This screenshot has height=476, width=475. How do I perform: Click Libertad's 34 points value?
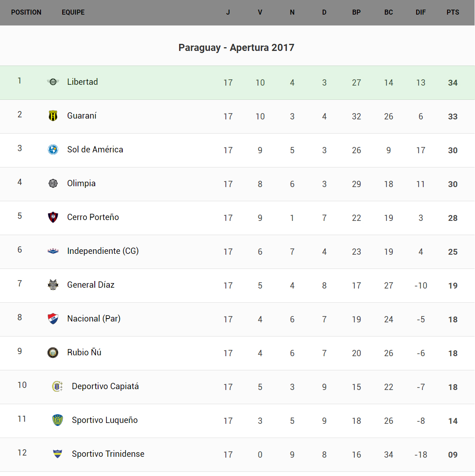pos(453,83)
